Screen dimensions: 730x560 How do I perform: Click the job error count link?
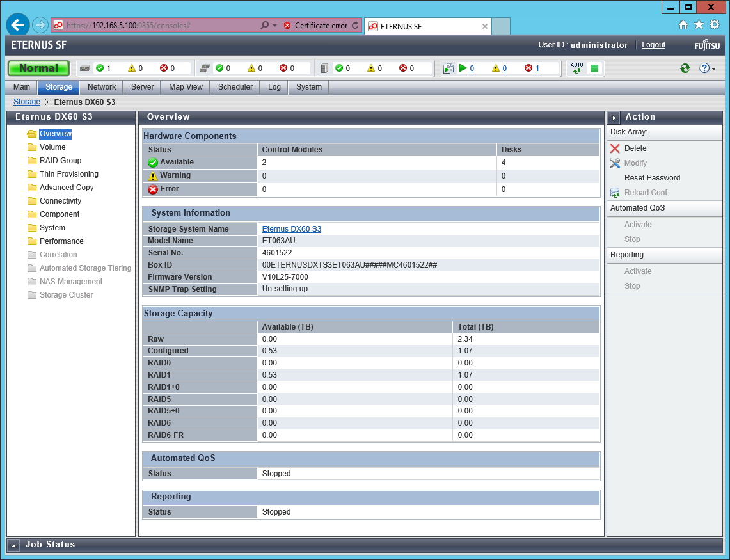tap(537, 68)
